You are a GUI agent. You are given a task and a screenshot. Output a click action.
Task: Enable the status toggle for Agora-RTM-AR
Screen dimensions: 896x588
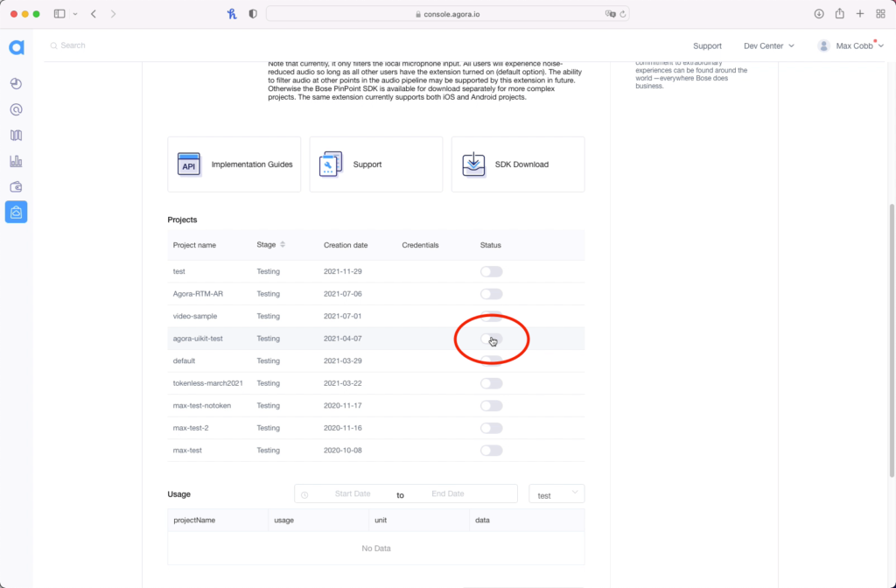pyautogui.click(x=492, y=294)
